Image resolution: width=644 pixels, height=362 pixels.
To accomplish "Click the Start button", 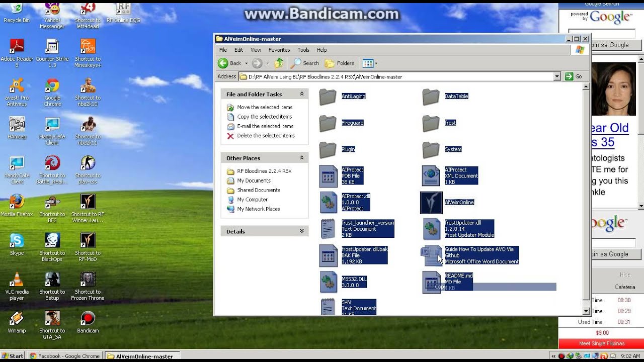I will click(x=13, y=356).
